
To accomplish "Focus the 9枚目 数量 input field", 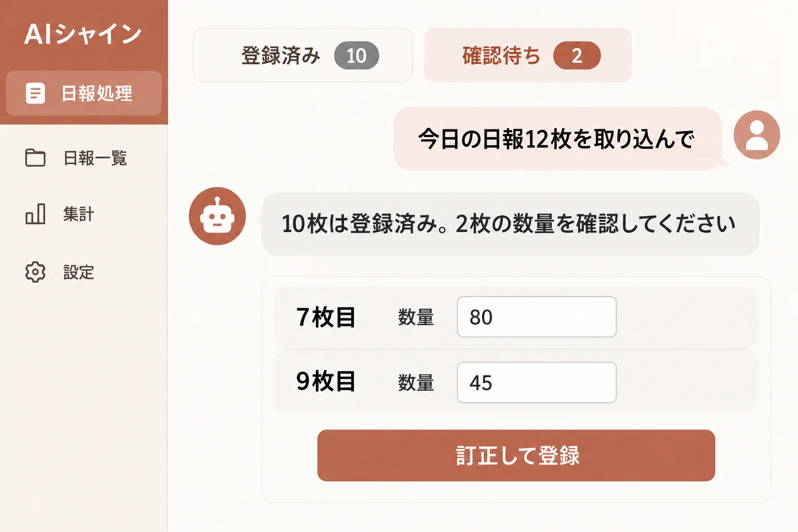I will coord(537,382).
